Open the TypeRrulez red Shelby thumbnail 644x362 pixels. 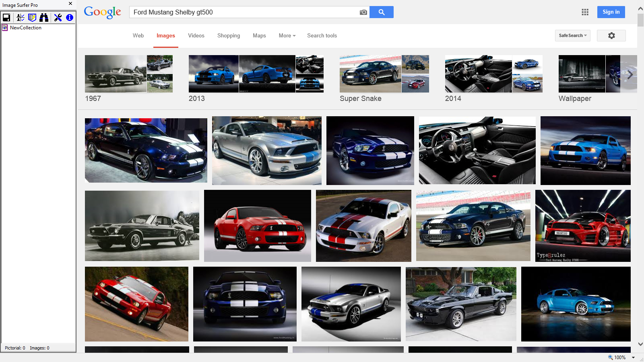pos(583,226)
